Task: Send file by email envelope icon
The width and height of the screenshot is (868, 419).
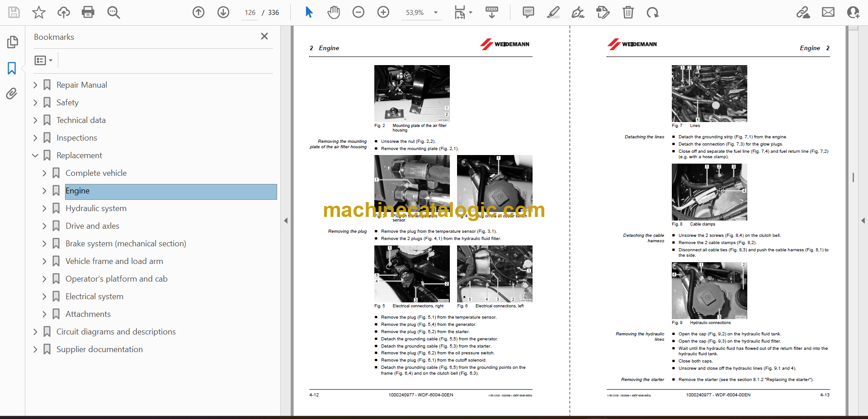Action: [828, 12]
